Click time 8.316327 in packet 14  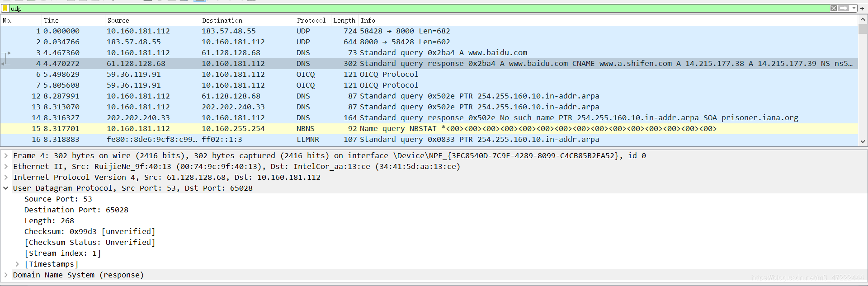pos(61,118)
